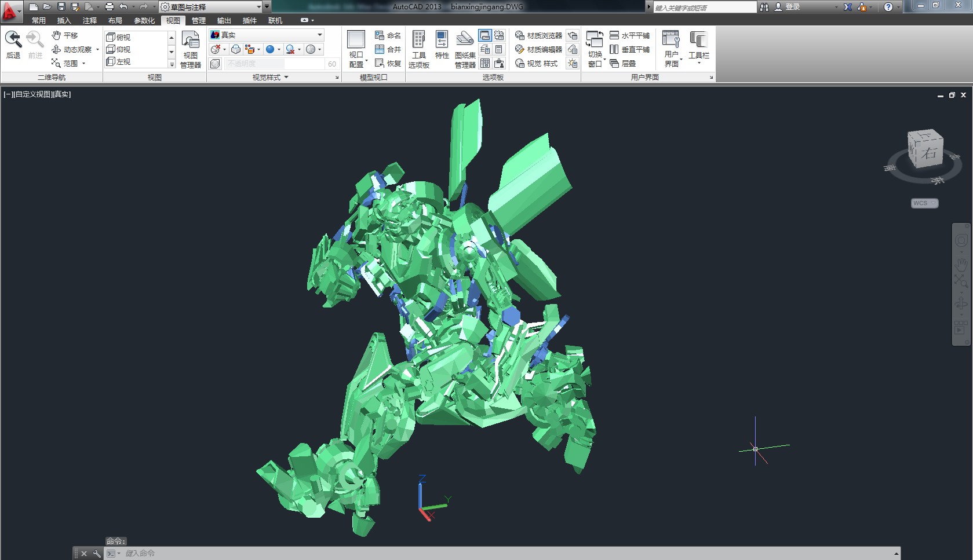Click the Save As icon in quick access toolbar
The height and width of the screenshot is (560, 973).
(x=75, y=7)
